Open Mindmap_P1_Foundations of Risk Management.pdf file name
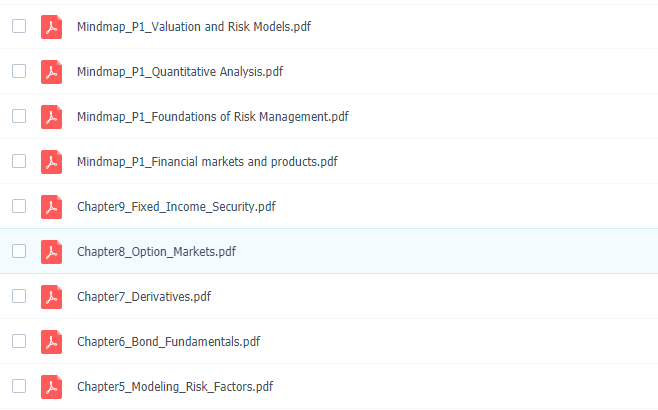 tap(212, 117)
